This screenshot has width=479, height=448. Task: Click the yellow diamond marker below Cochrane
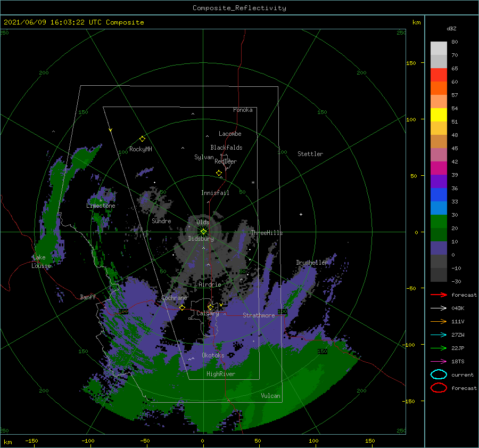coord(182,307)
